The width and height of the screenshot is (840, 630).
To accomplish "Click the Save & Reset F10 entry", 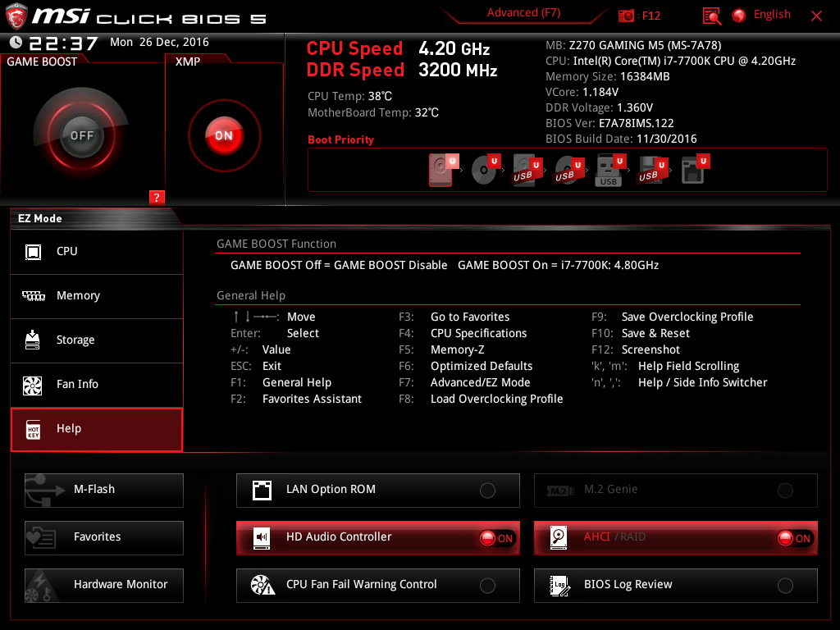I will point(640,333).
